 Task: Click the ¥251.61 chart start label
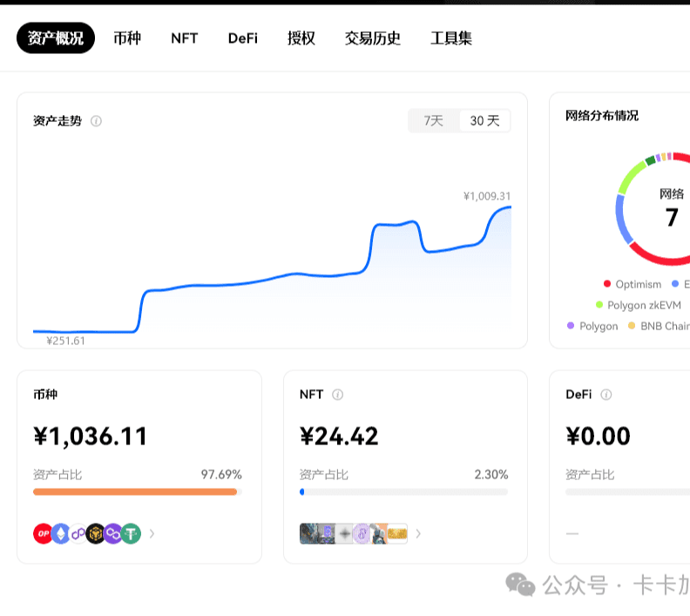(x=65, y=341)
